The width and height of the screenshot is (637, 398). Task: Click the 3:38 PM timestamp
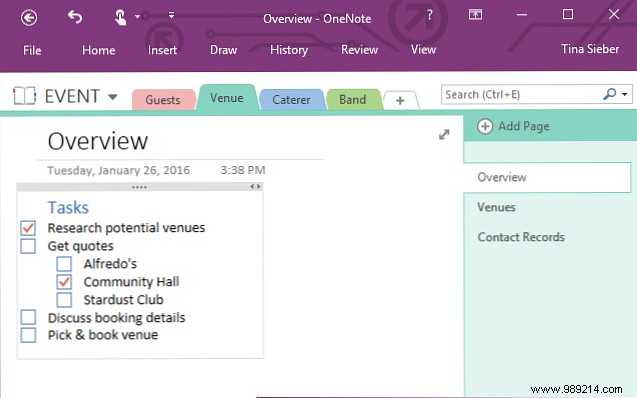243,170
